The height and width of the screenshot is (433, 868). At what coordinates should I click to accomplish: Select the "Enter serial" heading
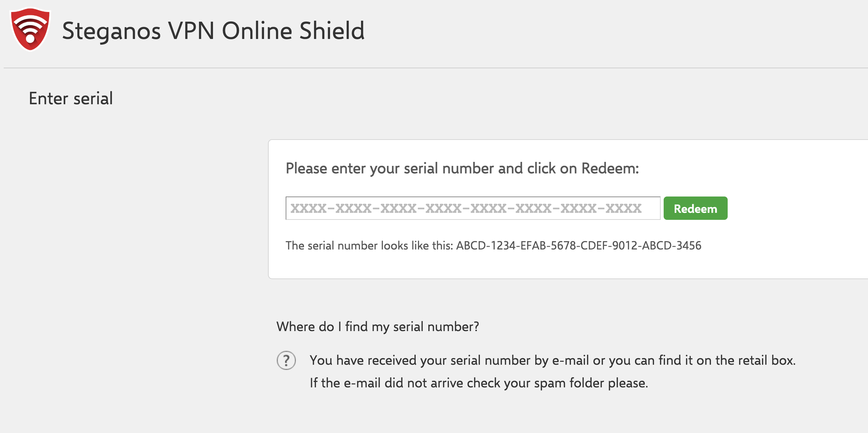[71, 99]
